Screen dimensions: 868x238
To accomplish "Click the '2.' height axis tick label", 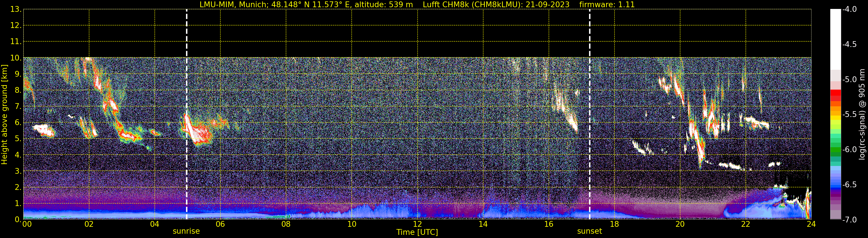I will [x=18, y=188].
